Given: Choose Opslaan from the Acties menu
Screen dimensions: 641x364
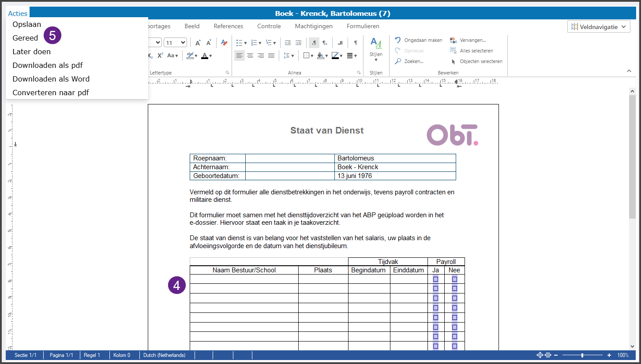Looking at the screenshot, I should pyautogui.click(x=27, y=24).
